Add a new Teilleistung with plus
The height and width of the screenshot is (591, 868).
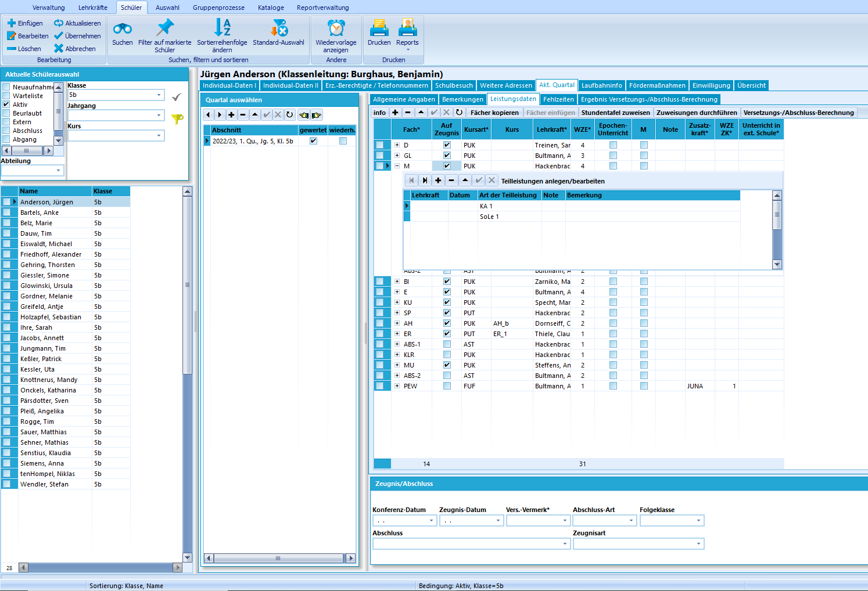point(438,181)
